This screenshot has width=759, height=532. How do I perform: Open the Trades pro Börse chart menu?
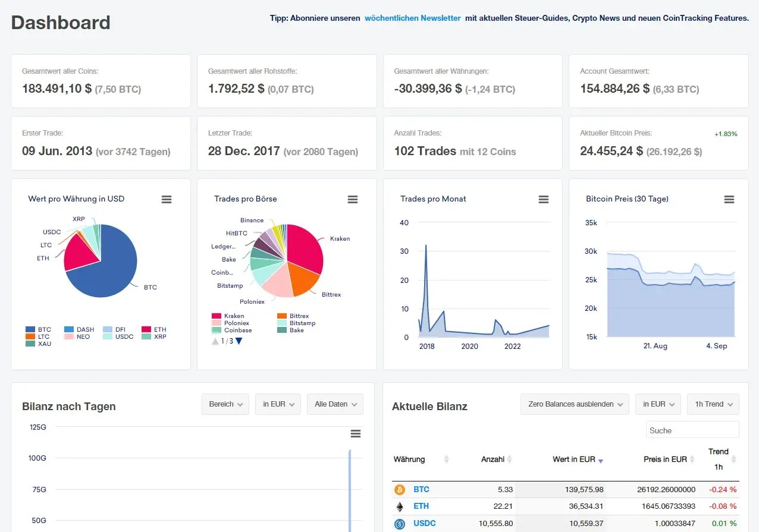click(353, 199)
